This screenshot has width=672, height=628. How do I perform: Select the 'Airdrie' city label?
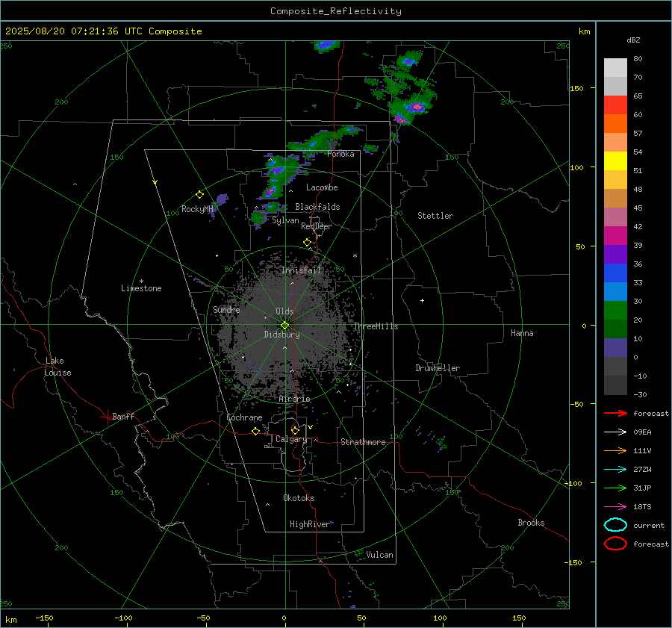tap(294, 399)
